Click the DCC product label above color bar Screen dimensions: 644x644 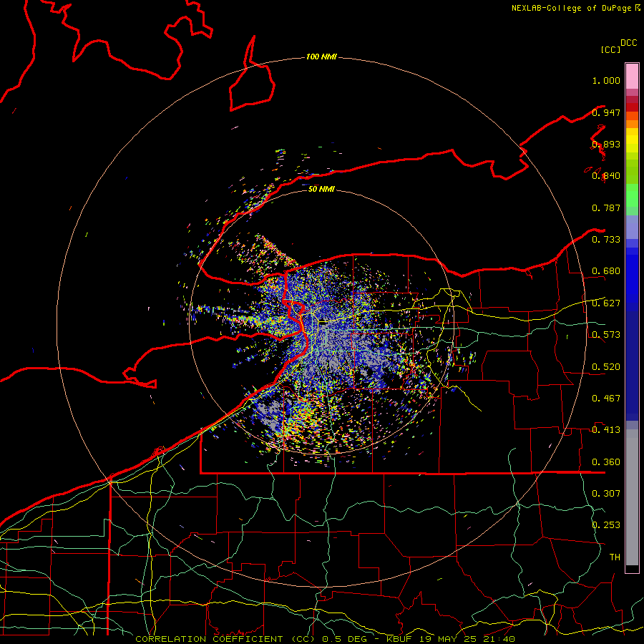(x=629, y=43)
